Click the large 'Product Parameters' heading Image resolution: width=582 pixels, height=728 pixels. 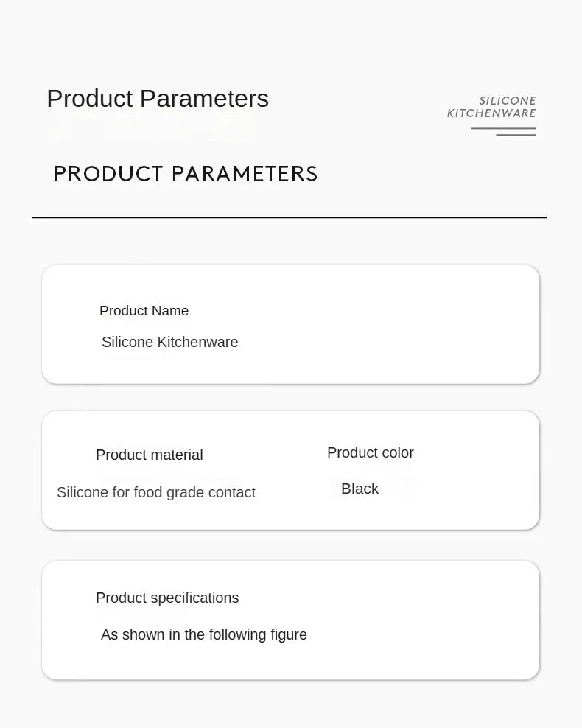point(158,99)
